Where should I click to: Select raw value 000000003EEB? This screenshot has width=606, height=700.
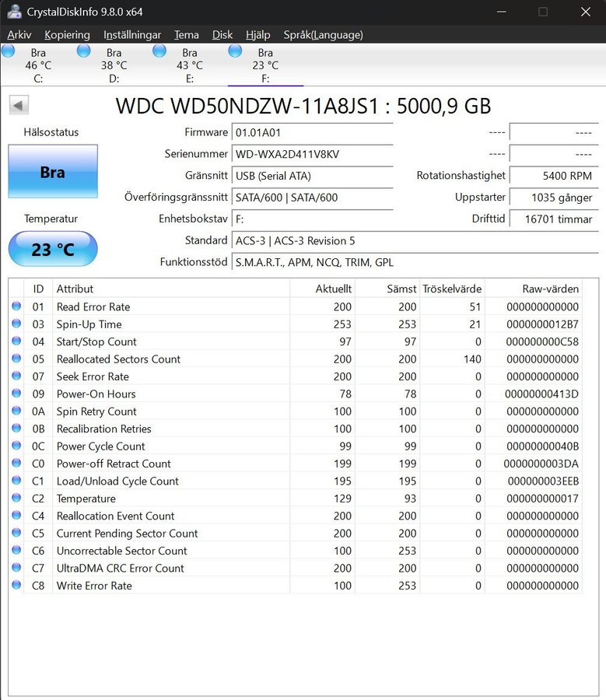coord(543,481)
